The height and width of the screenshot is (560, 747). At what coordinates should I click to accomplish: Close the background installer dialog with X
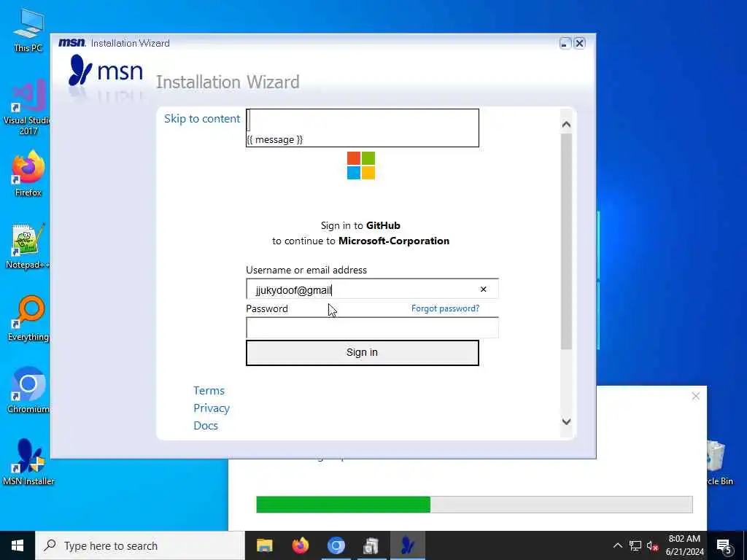pos(695,396)
